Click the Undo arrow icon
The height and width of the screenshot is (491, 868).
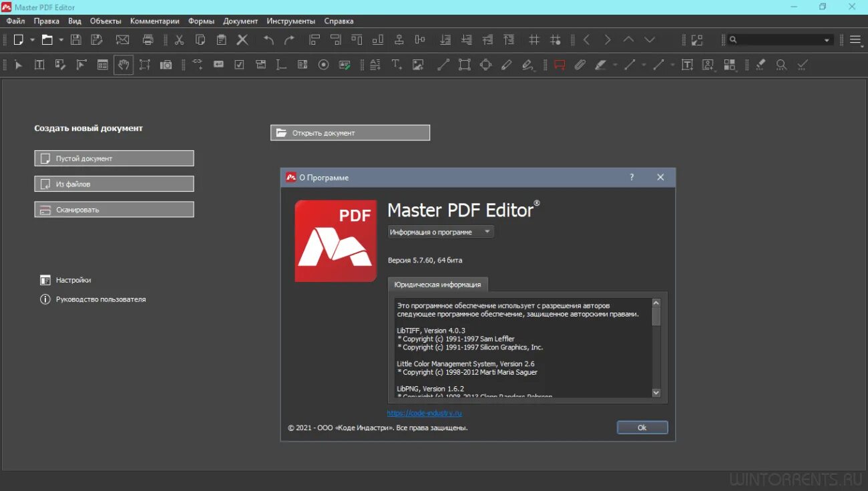[268, 40]
